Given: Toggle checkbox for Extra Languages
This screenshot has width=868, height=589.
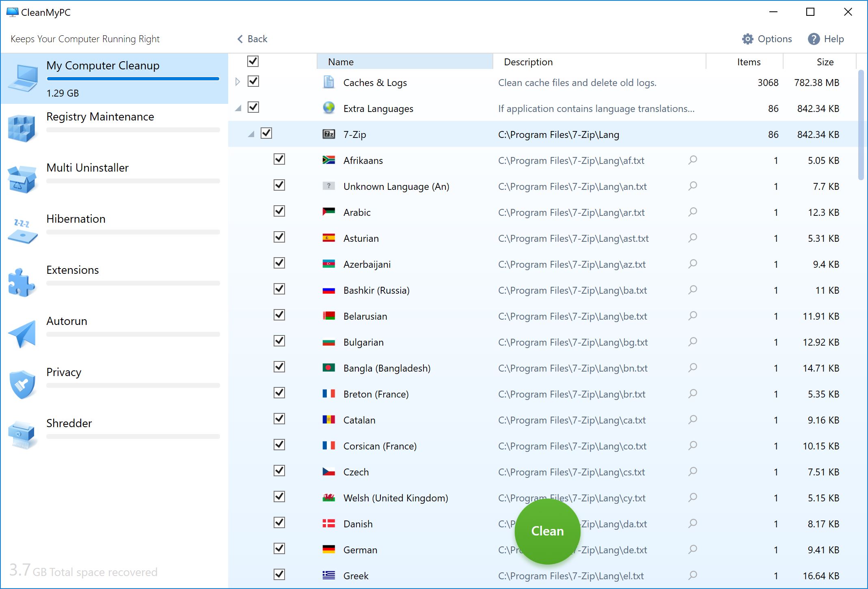Looking at the screenshot, I should point(253,108).
